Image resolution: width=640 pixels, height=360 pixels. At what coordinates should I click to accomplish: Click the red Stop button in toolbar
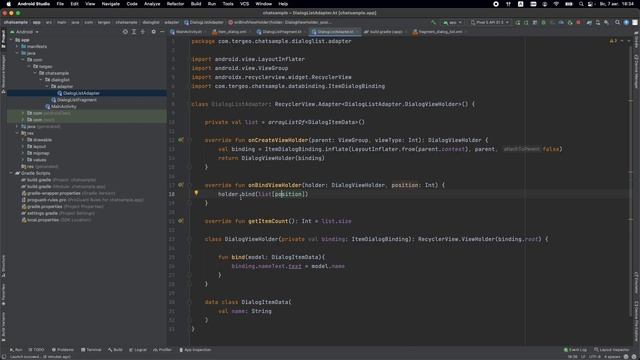(578, 22)
